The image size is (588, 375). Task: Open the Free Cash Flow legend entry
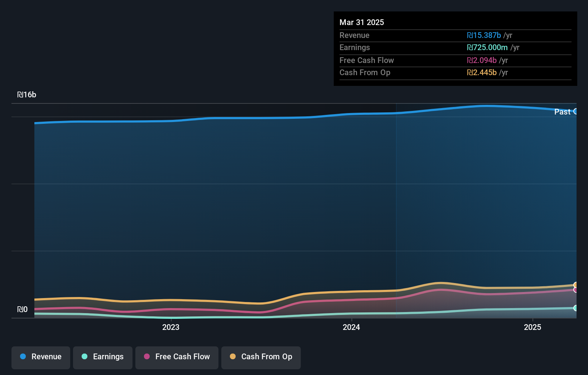pyautogui.click(x=177, y=357)
